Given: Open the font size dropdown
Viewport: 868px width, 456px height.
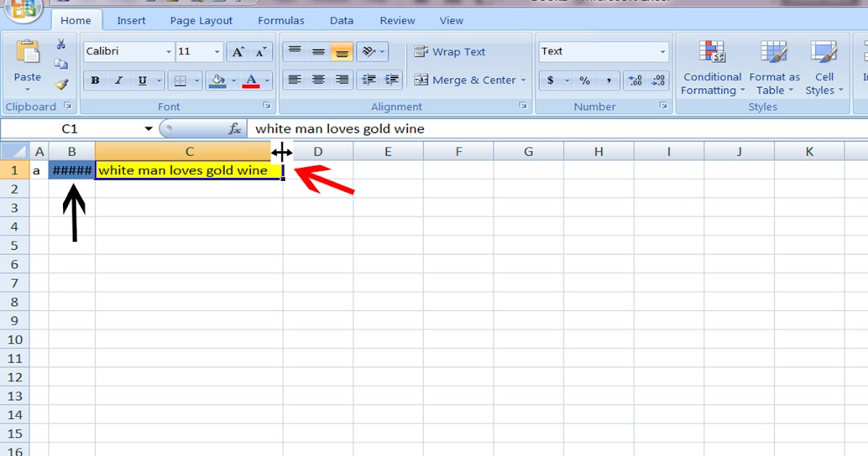Looking at the screenshot, I should click(x=218, y=51).
